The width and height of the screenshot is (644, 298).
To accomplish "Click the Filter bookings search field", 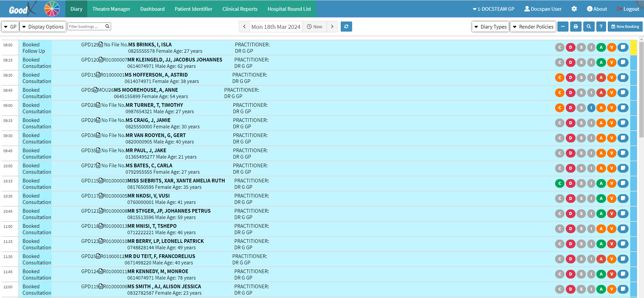I will [x=86, y=27].
